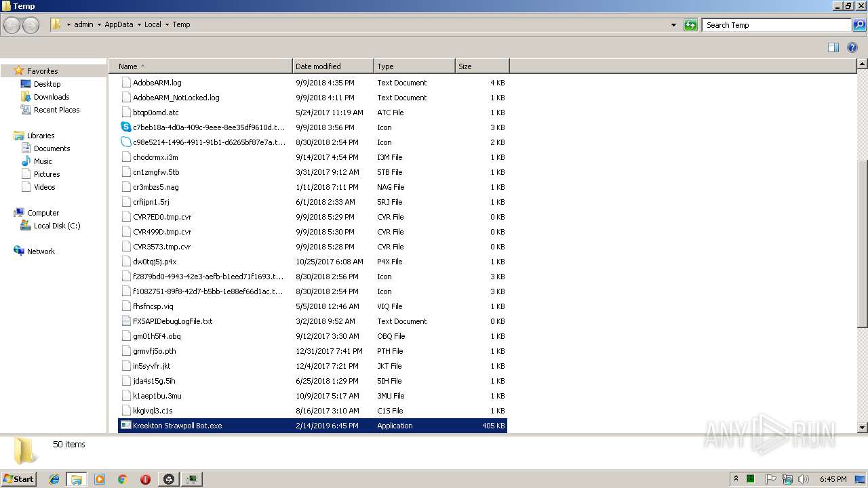Viewport: 868px width, 488px height.
Task: Toggle the preview pane icon
Action: [x=833, y=47]
